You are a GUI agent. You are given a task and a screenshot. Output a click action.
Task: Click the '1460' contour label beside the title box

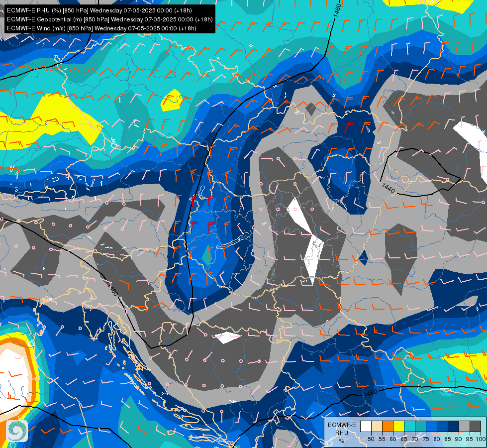(337, 10)
